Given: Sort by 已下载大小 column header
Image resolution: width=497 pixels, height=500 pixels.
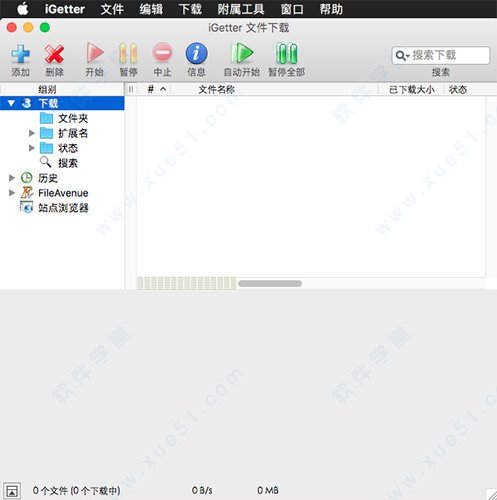Looking at the screenshot, I should coord(412,89).
